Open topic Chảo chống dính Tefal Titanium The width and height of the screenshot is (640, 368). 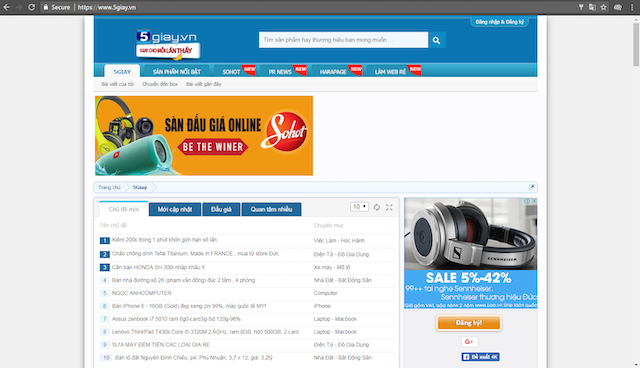pyautogui.click(x=195, y=254)
